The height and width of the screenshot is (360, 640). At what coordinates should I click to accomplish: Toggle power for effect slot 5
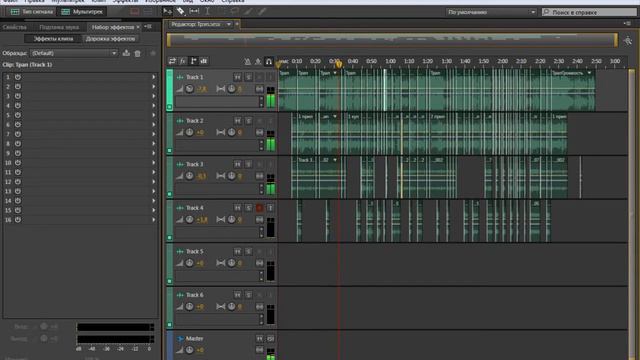[18, 115]
